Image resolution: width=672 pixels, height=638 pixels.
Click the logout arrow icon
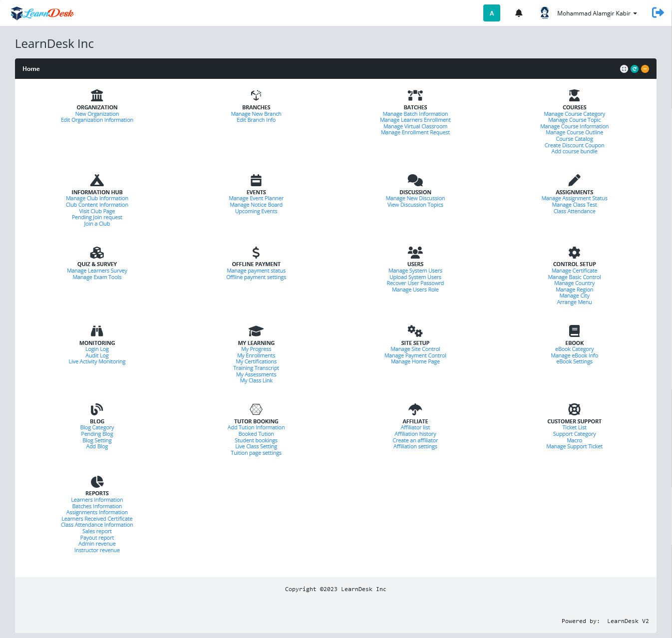(x=658, y=12)
